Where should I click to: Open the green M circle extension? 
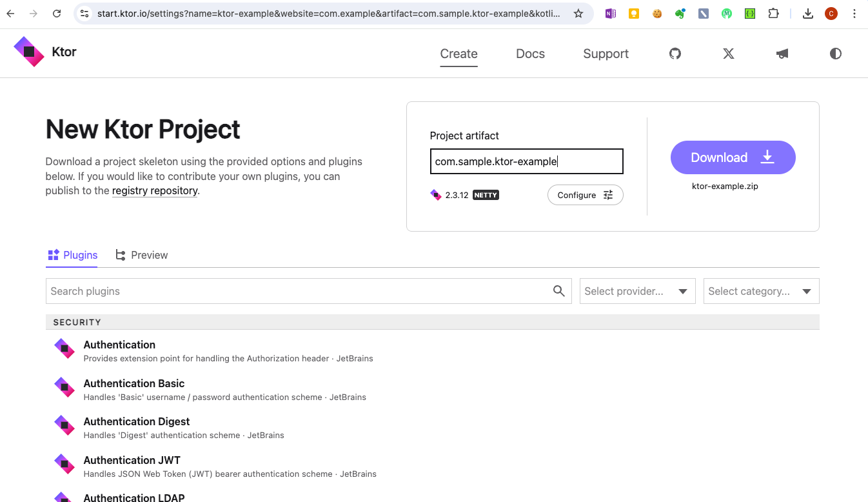tap(727, 14)
